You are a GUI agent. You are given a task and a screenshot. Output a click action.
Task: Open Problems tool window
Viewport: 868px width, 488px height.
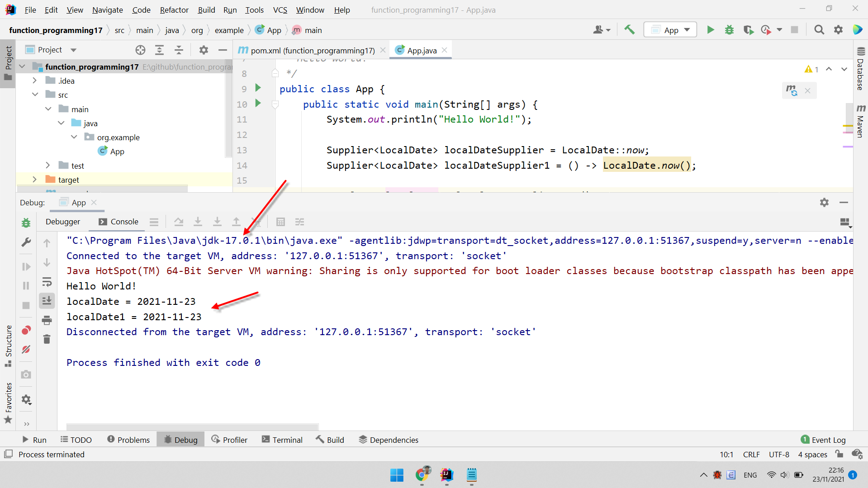point(128,440)
